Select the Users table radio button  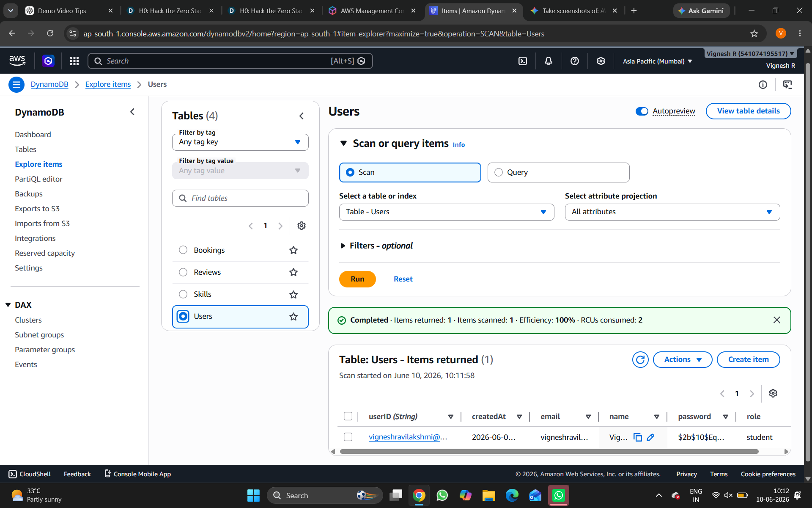coord(183,316)
